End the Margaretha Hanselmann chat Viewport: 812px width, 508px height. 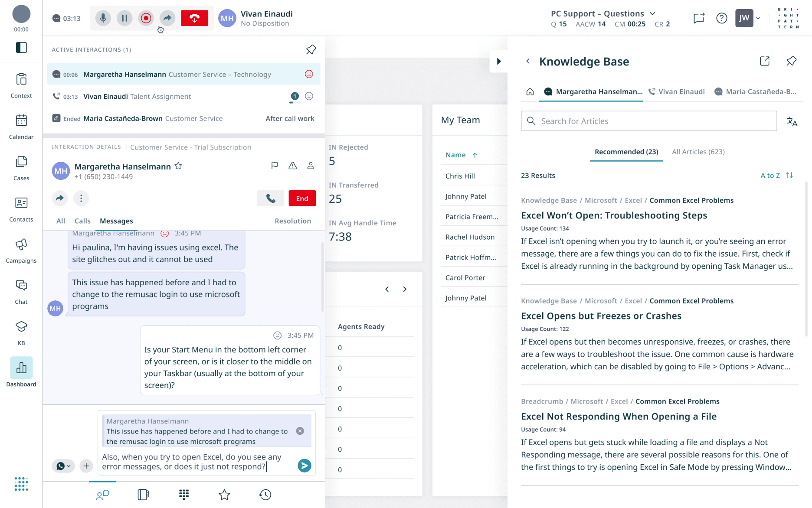[x=302, y=198]
